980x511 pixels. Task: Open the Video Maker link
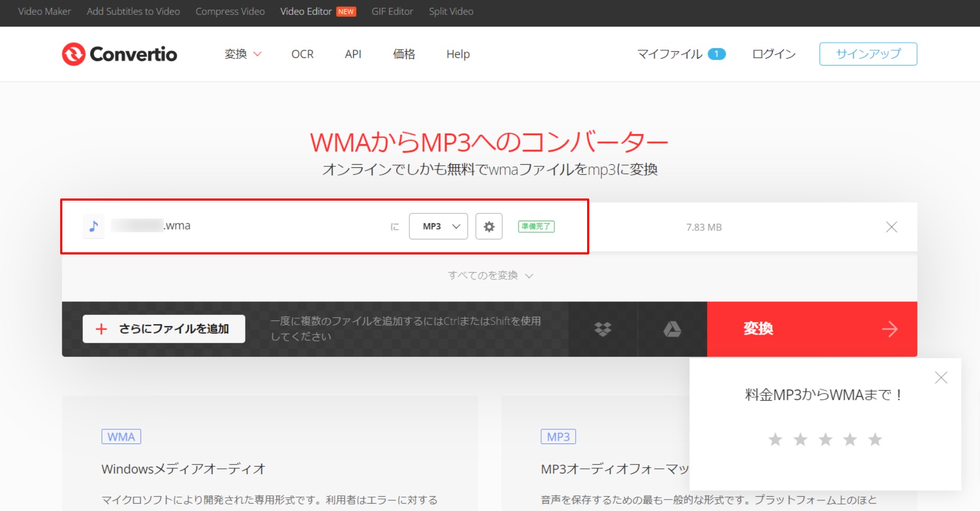tap(44, 11)
